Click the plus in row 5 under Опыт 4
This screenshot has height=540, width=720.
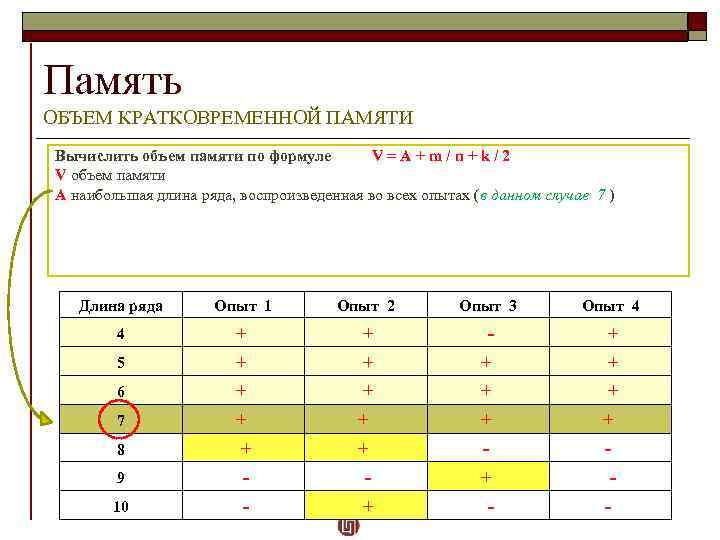coord(613,362)
